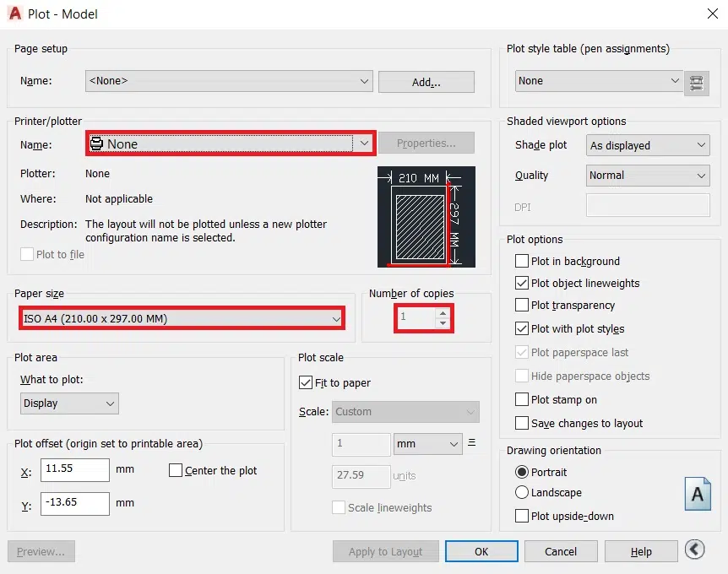Uncheck Fit to paper option
The height and width of the screenshot is (574, 728).
(x=306, y=383)
